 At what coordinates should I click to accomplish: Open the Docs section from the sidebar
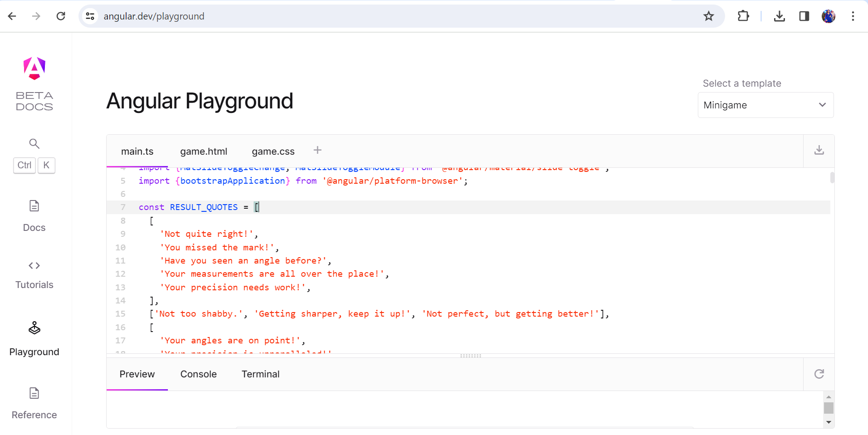(34, 216)
